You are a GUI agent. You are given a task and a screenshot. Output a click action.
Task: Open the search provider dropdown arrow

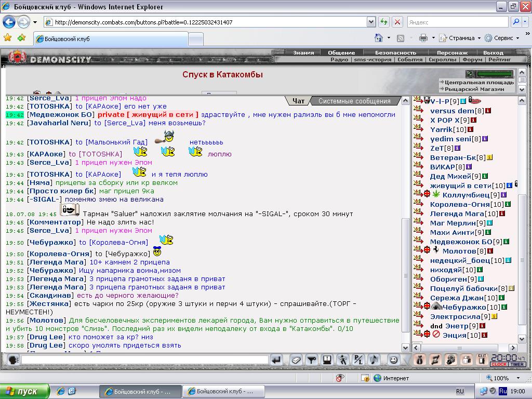(525, 22)
